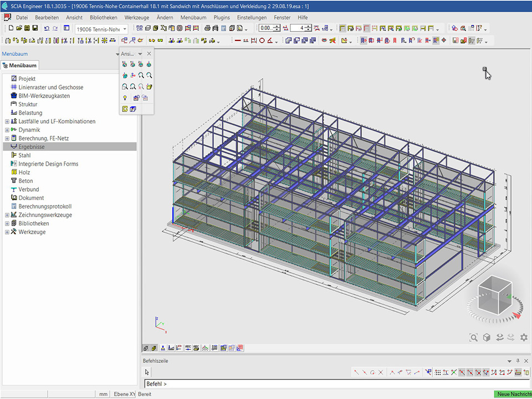
Task: Toggle the dot grid snap button
Action: click(438, 372)
